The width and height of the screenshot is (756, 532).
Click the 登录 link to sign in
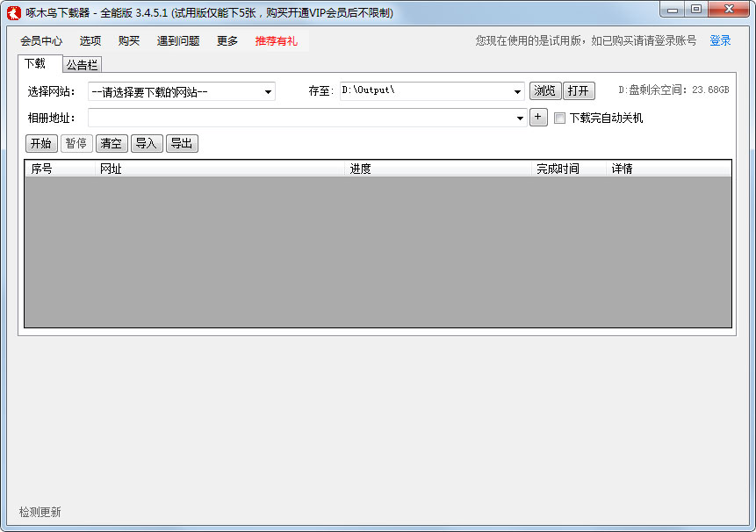[720, 41]
